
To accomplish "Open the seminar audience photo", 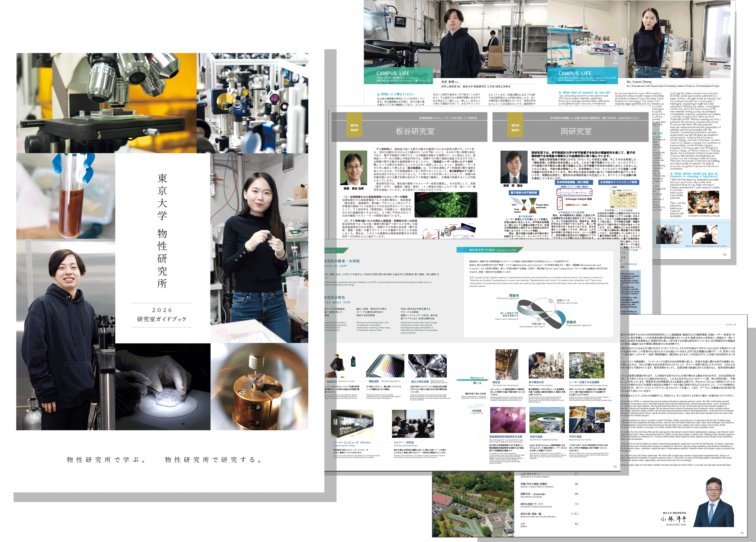I will pos(413,424).
